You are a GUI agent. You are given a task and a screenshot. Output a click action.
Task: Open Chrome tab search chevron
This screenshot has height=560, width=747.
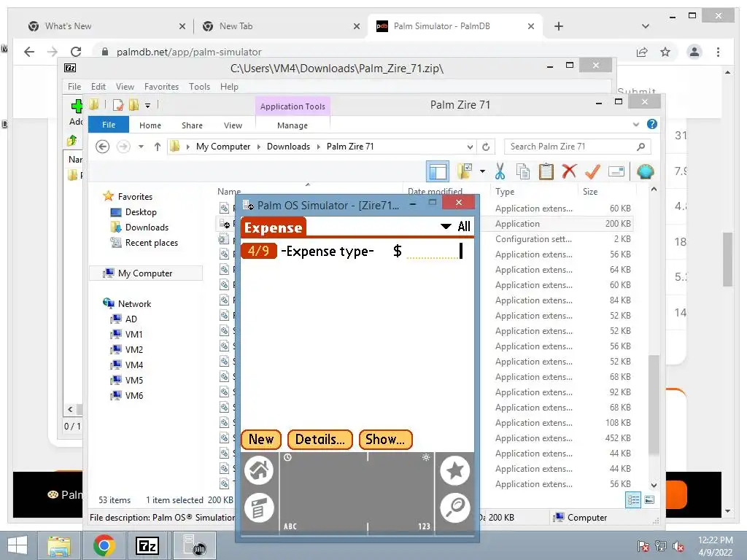646,26
